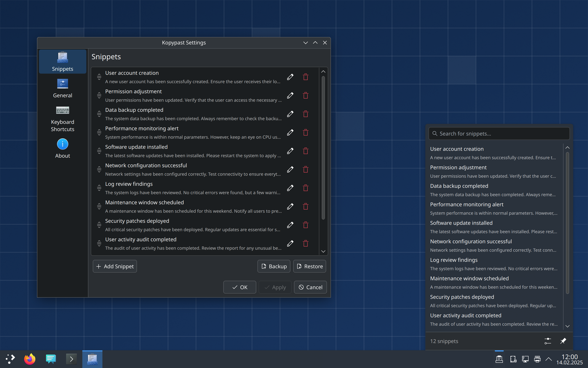Click the Kopypast tray icon
Viewport: 588px width, 368px height.
[x=499, y=359]
